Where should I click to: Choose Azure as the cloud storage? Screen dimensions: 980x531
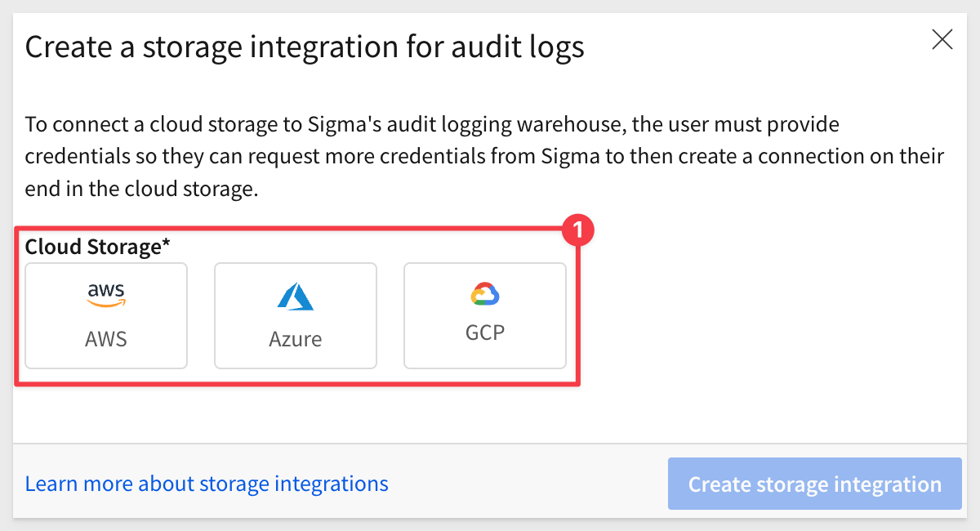click(x=296, y=315)
